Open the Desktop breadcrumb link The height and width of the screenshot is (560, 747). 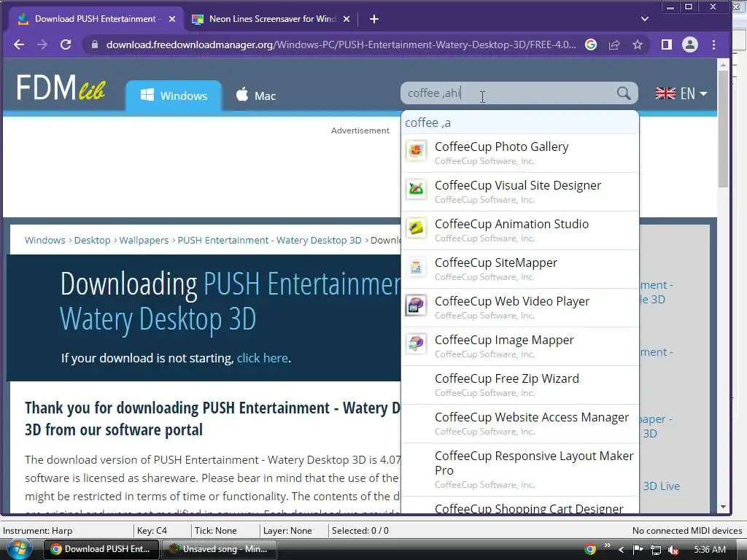(92, 240)
